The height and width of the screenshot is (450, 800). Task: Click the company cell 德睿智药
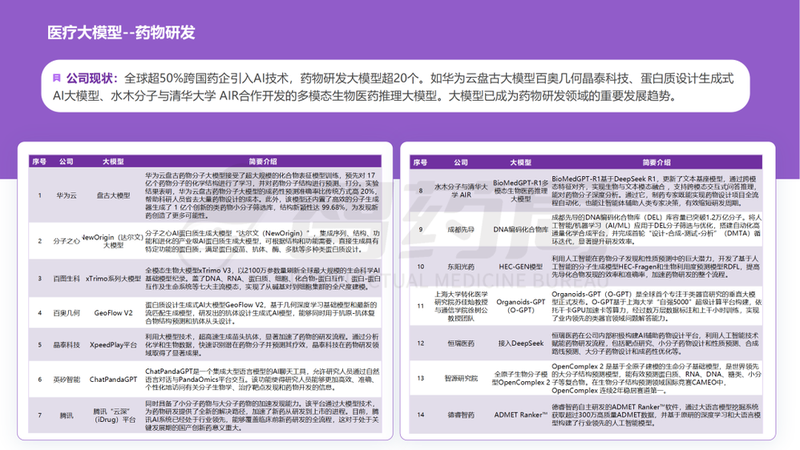click(461, 415)
